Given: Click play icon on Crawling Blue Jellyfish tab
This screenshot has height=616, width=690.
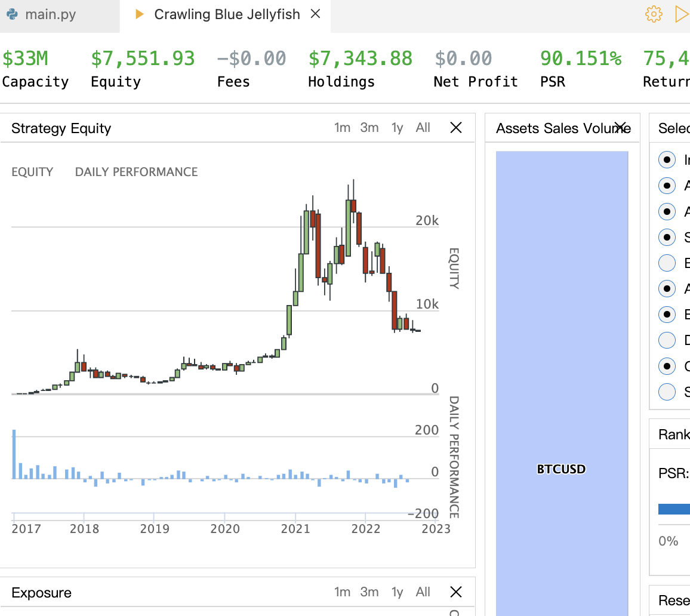Looking at the screenshot, I should point(140,14).
